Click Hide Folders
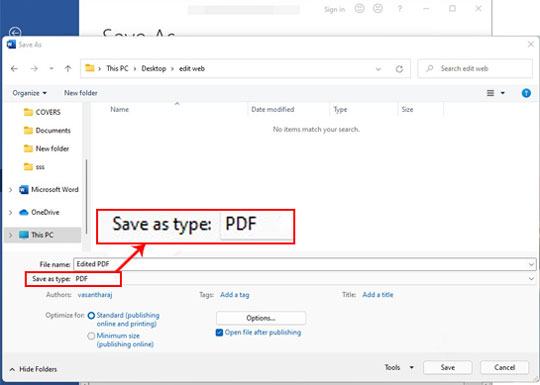 point(33,369)
